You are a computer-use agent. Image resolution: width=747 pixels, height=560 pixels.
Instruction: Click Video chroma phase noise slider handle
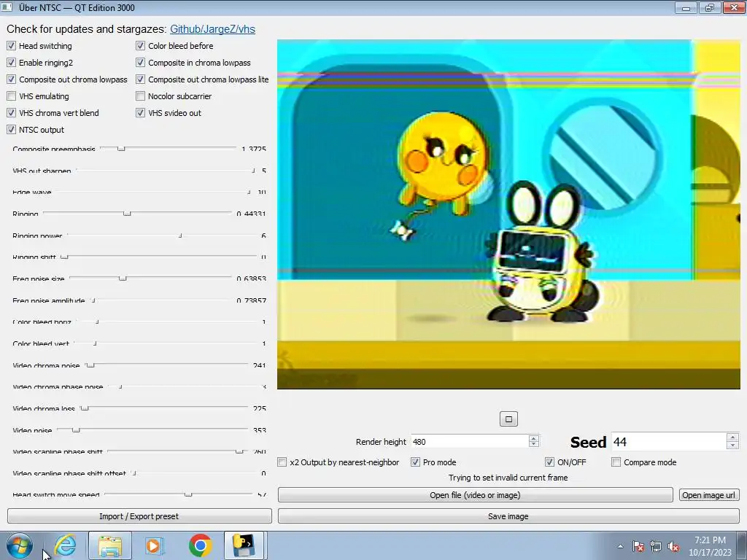coord(120,386)
